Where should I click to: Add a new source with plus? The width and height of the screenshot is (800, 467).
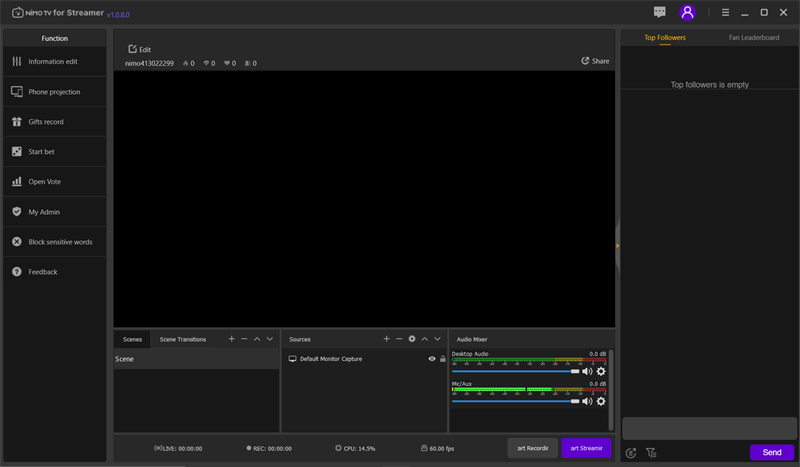[x=386, y=339]
